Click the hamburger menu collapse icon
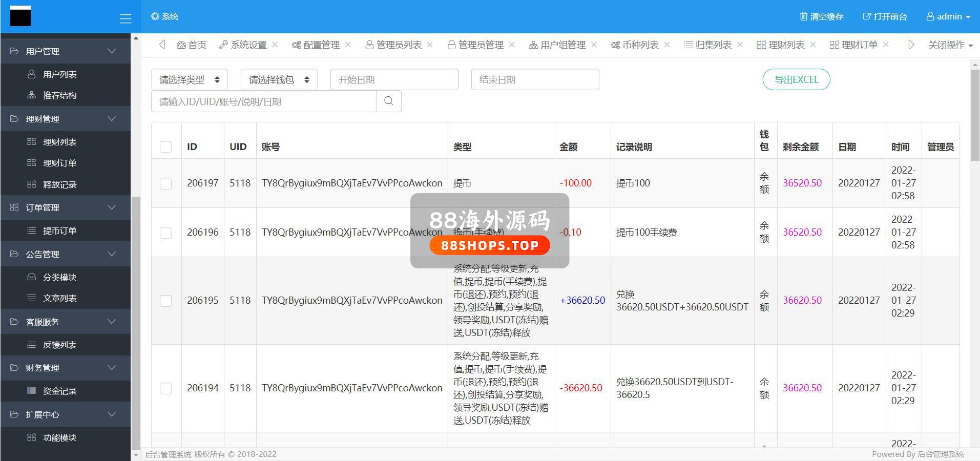Viewport: 980px width, 461px height. [126, 19]
